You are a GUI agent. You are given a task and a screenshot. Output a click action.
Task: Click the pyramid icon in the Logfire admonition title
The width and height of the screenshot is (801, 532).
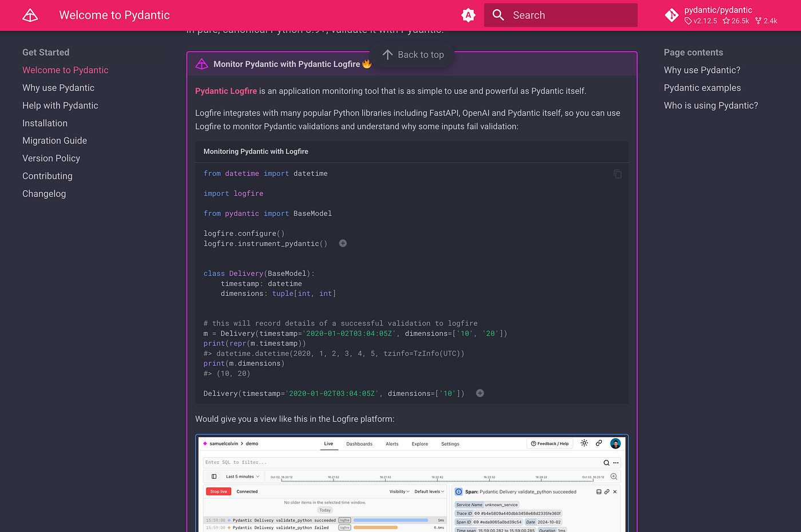tap(201, 64)
